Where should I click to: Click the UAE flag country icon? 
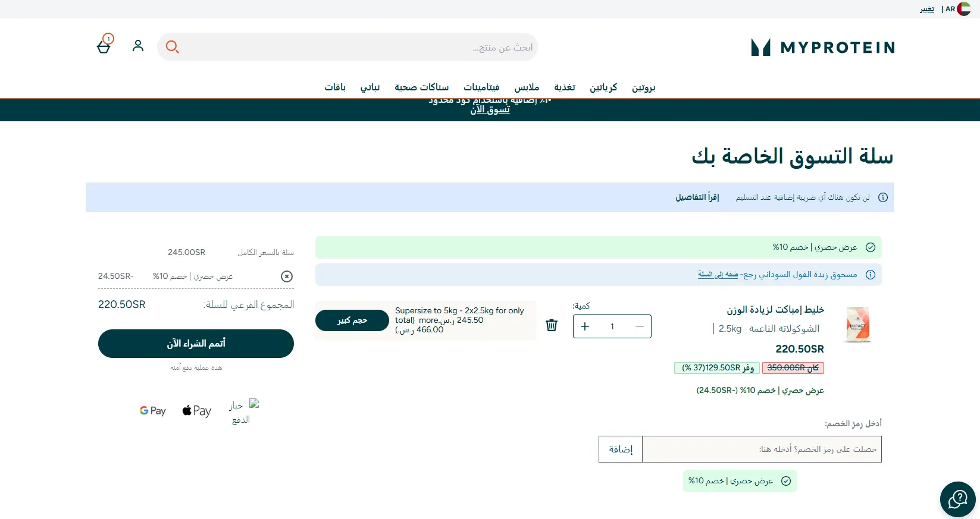[964, 9]
